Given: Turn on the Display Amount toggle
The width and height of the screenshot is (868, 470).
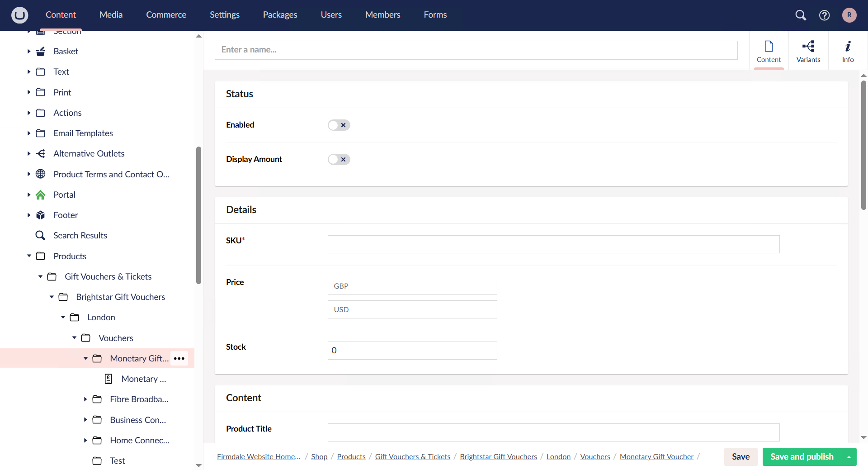Looking at the screenshot, I should (x=339, y=159).
